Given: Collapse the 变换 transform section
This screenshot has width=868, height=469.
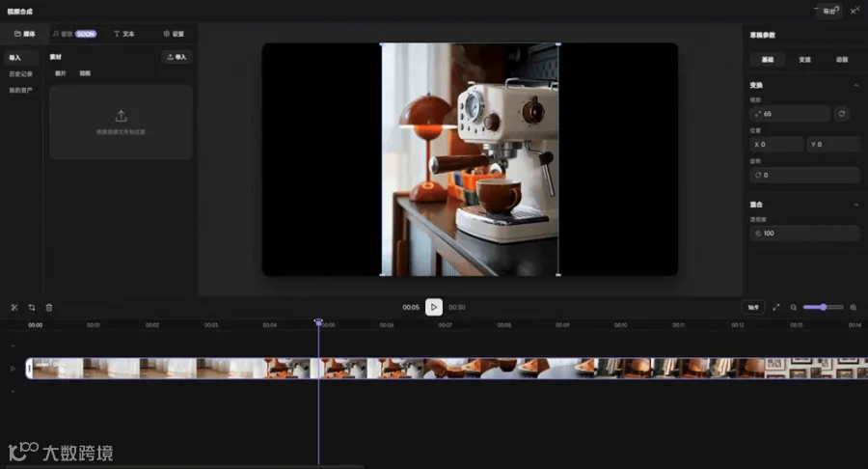Looking at the screenshot, I should 856,85.
